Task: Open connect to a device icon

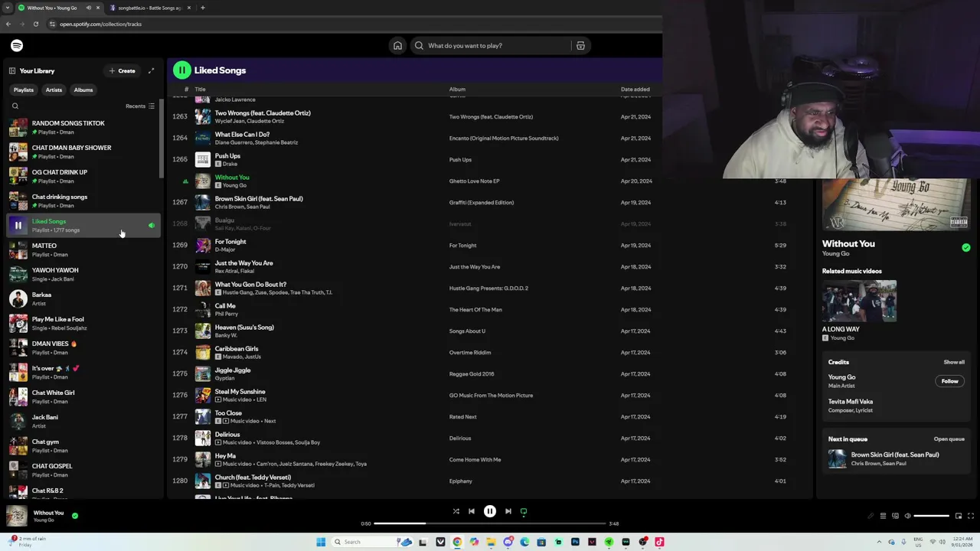Action: (x=895, y=516)
